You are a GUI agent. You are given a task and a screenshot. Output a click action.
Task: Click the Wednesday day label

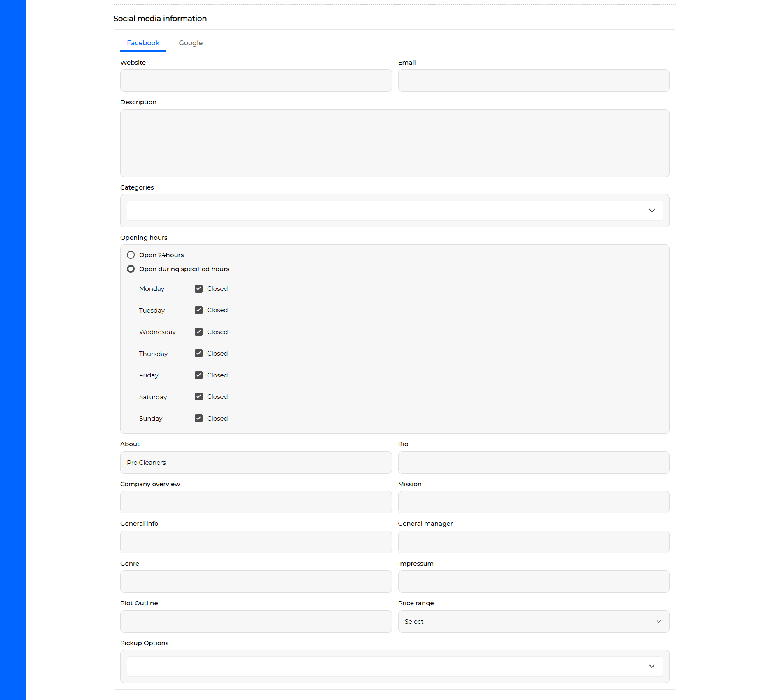(x=157, y=332)
